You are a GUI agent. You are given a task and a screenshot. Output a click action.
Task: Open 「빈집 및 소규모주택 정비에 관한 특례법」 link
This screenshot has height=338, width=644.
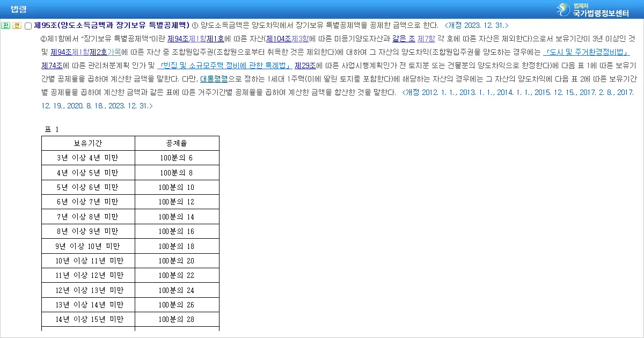pyautogui.click(x=225, y=65)
